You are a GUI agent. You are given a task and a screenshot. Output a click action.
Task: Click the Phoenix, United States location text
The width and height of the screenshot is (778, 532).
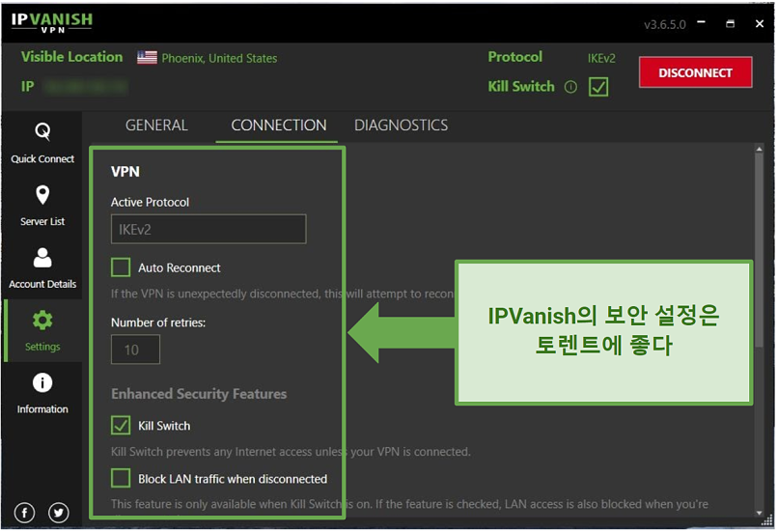click(x=219, y=58)
